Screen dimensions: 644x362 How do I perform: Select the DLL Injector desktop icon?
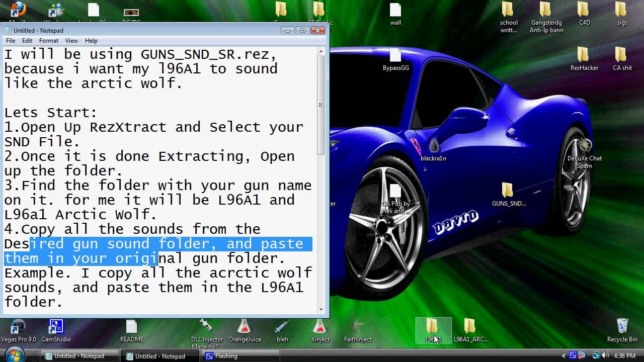(207, 333)
